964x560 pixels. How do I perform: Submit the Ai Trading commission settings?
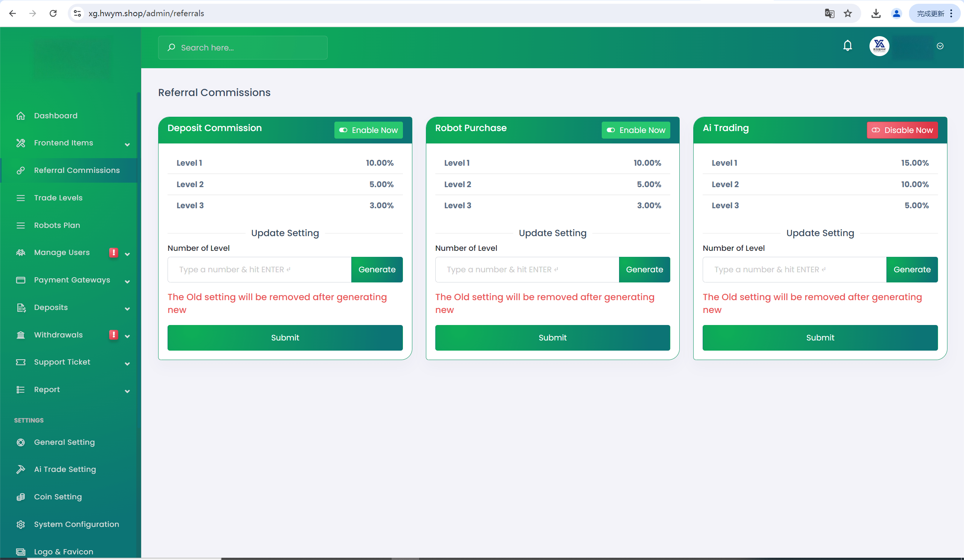(x=820, y=337)
